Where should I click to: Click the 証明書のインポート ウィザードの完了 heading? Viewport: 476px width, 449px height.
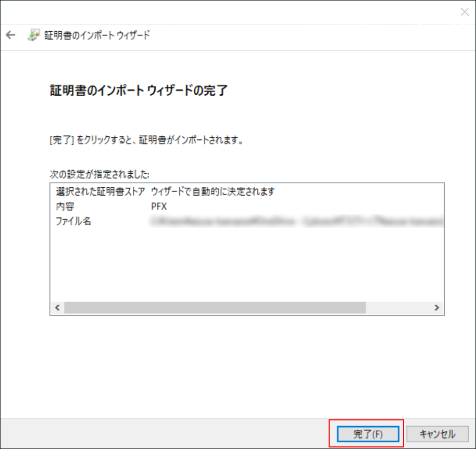(x=139, y=90)
